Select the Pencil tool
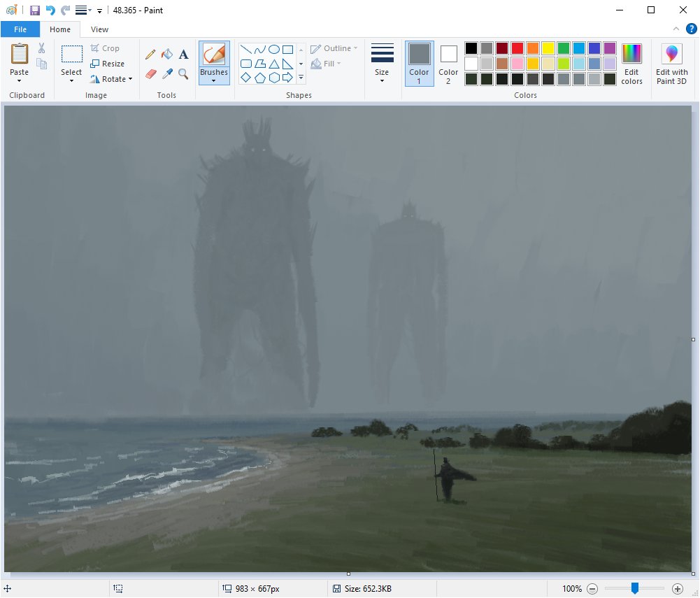Image resolution: width=700 pixels, height=598 pixels. click(x=150, y=55)
